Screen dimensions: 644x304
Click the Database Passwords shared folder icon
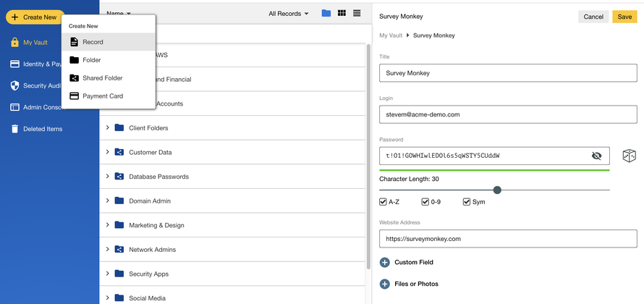click(119, 176)
